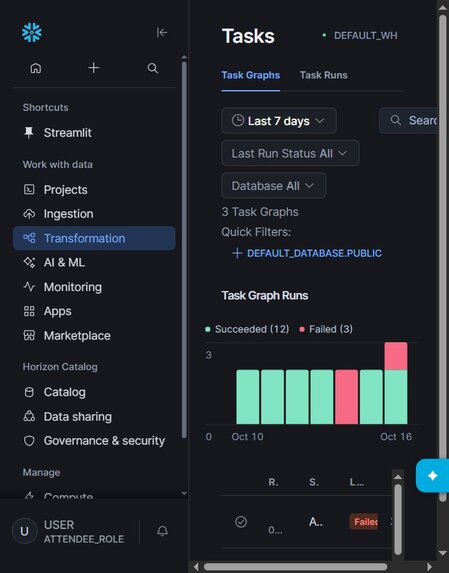Click the Monitoring pulse icon

pos(29,287)
